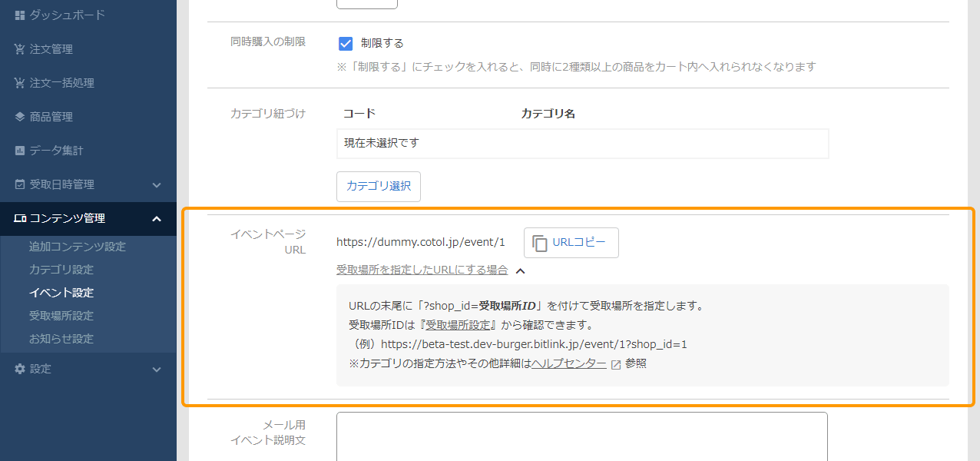The width and height of the screenshot is (980, 461).
Task: Click the gear icon beside 設定
Action: [20, 369]
